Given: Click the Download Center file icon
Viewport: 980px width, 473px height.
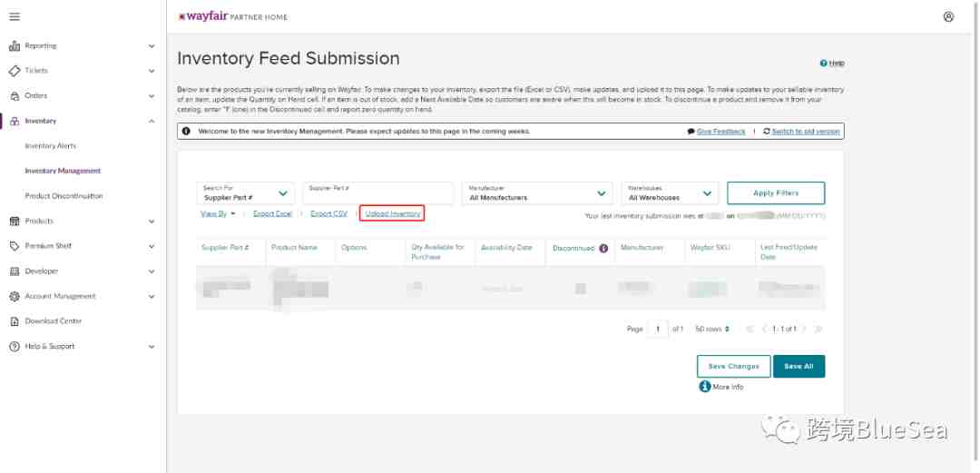Looking at the screenshot, I should pos(15,321).
